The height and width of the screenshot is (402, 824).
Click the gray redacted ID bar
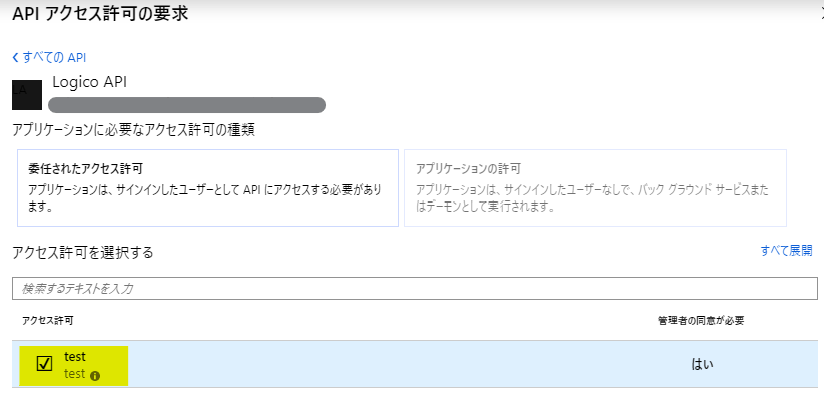point(187,104)
